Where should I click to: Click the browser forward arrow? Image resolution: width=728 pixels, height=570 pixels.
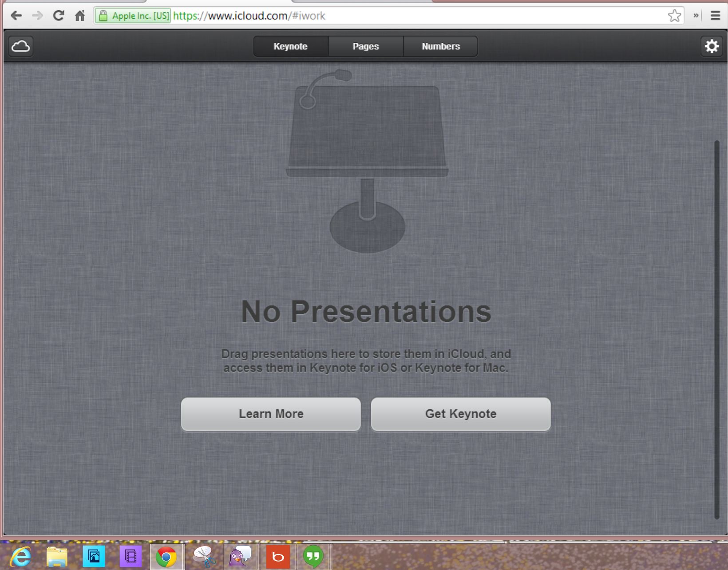tap(37, 16)
